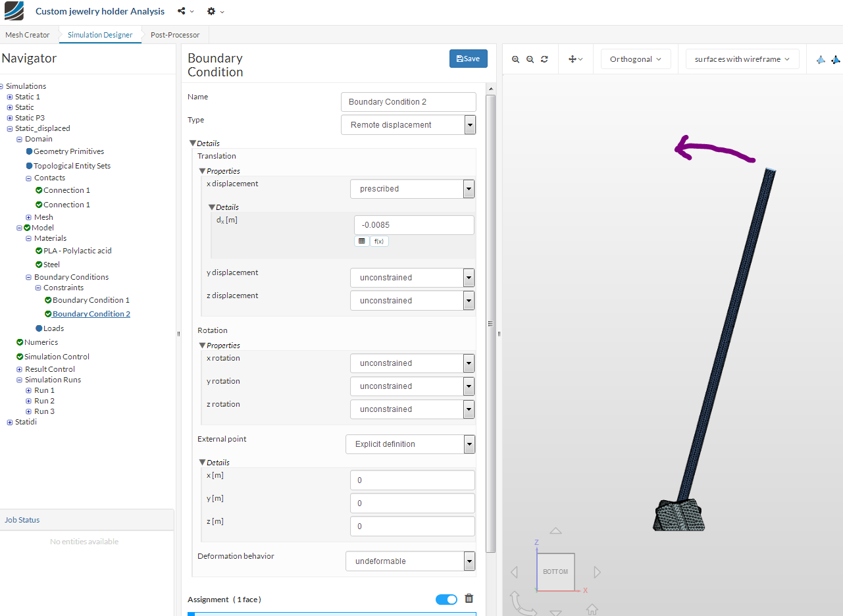Click the f(x) formula icon under dx value
The width and height of the screenshot is (843, 616).
(x=378, y=241)
